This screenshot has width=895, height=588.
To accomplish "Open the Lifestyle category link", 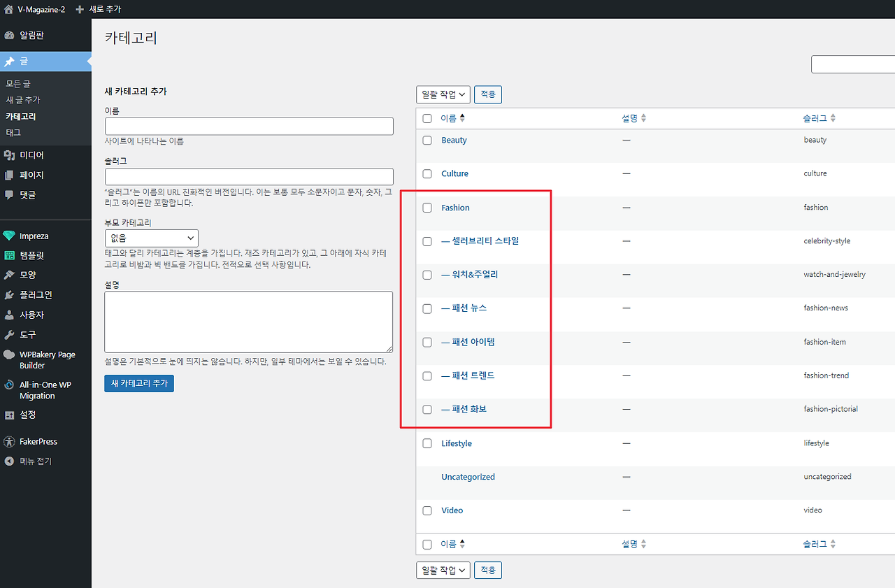I will click(x=457, y=443).
